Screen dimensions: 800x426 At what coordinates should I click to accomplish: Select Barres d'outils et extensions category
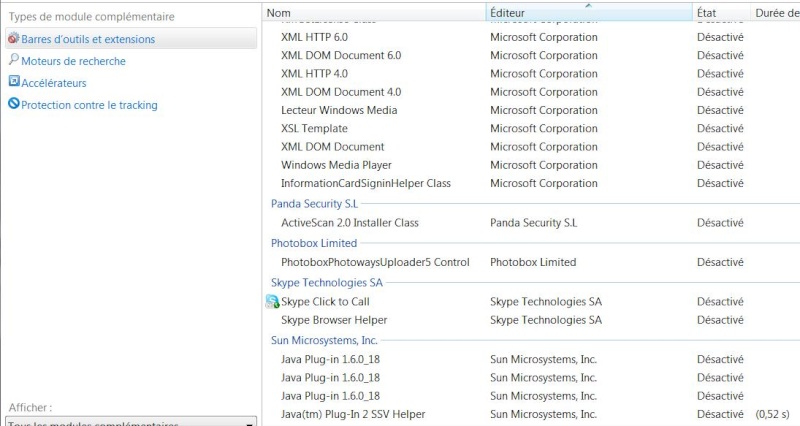(x=131, y=39)
